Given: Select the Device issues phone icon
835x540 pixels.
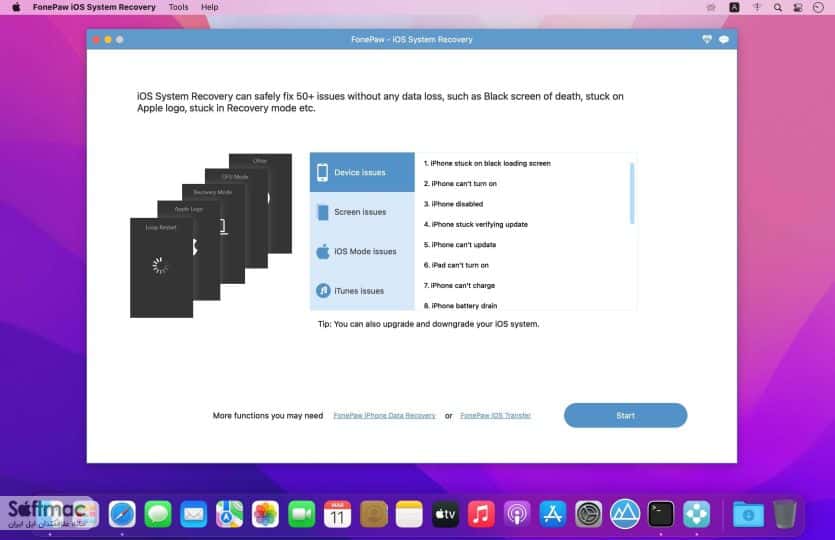Looking at the screenshot, I should click(x=323, y=172).
